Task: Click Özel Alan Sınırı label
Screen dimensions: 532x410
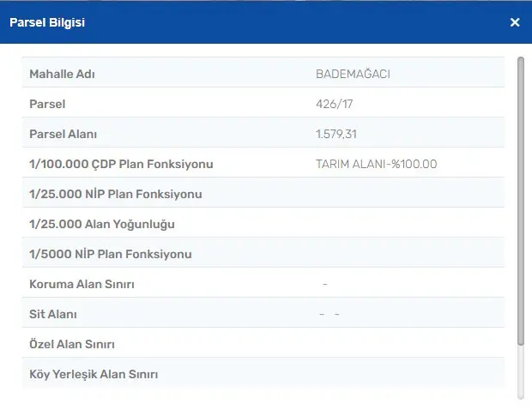Action: tap(72, 344)
